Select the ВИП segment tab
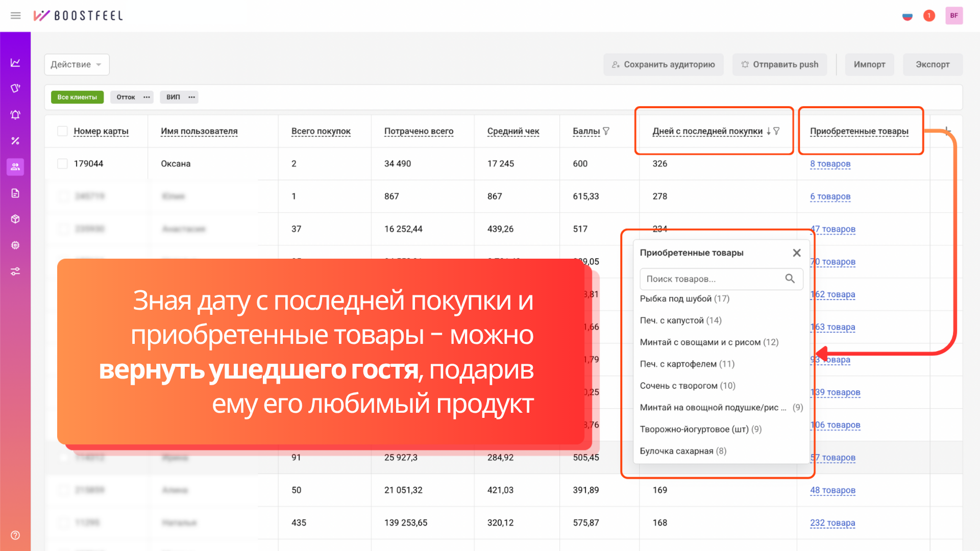Viewport: 980px width, 551px height. point(173,97)
